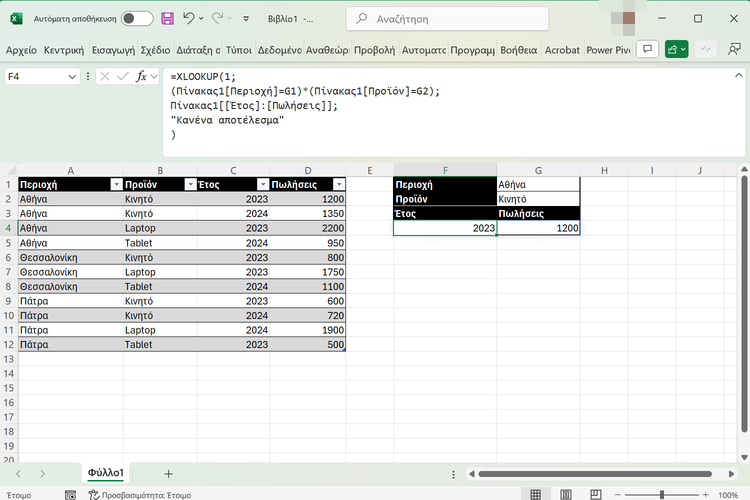
Task: Open the Προϊόν column filter dropdown
Action: coord(190,185)
